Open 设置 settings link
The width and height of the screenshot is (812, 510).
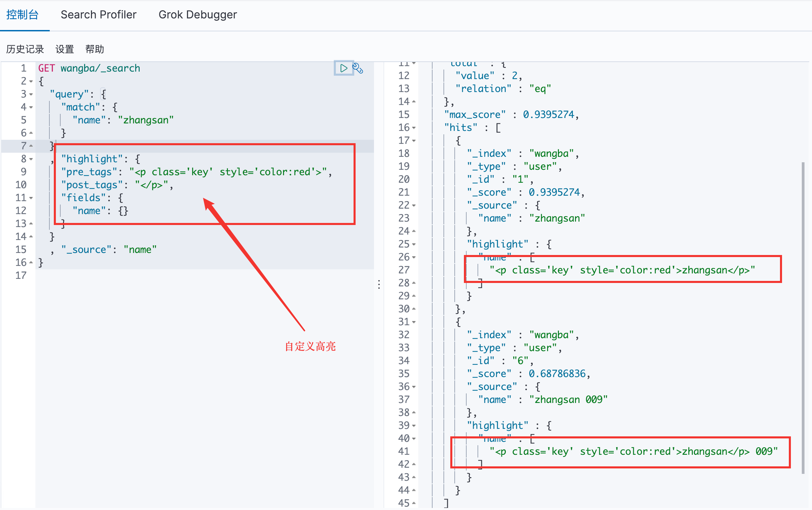pyautogui.click(x=65, y=49)
